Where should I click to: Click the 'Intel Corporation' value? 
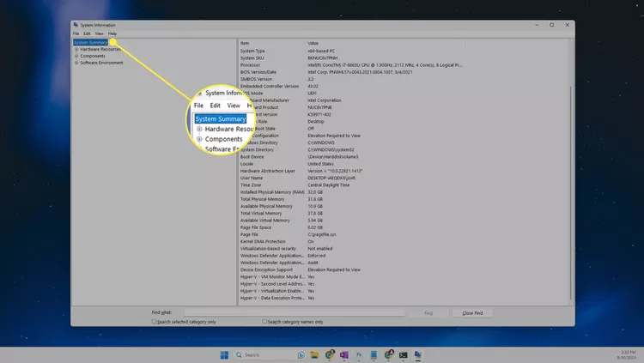pyautogui.click(x=325, y=100)
